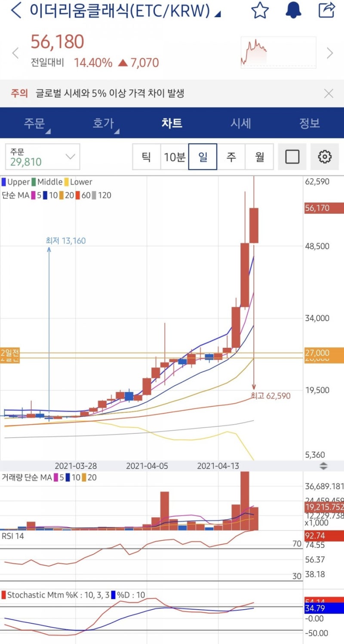This screenshot has width=344, height=644.
Task: Tap the 최저 13,160 label
Action: (x=66, y=240)
